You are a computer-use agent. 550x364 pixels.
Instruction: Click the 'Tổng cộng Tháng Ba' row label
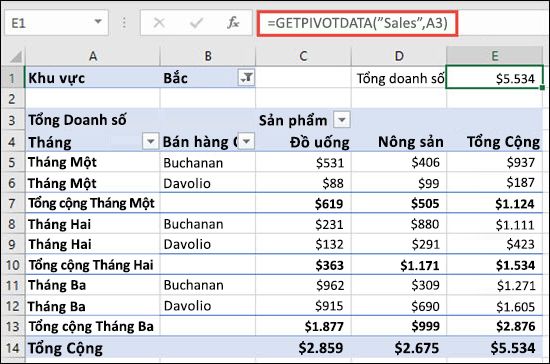pyautogui.click(x=93, y=326)
